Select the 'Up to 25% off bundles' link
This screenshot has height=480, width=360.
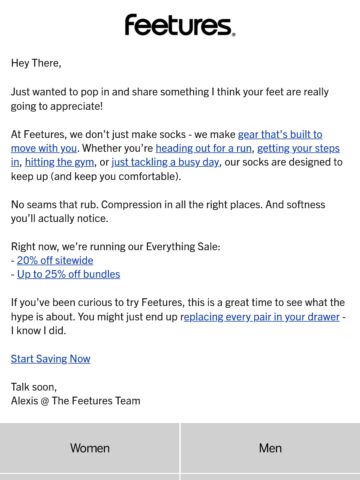pyautogui.click(x=68, y=274)
